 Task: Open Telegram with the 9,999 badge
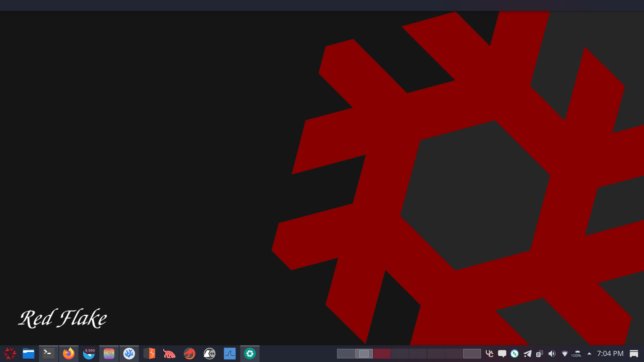[x=89, y=354]
